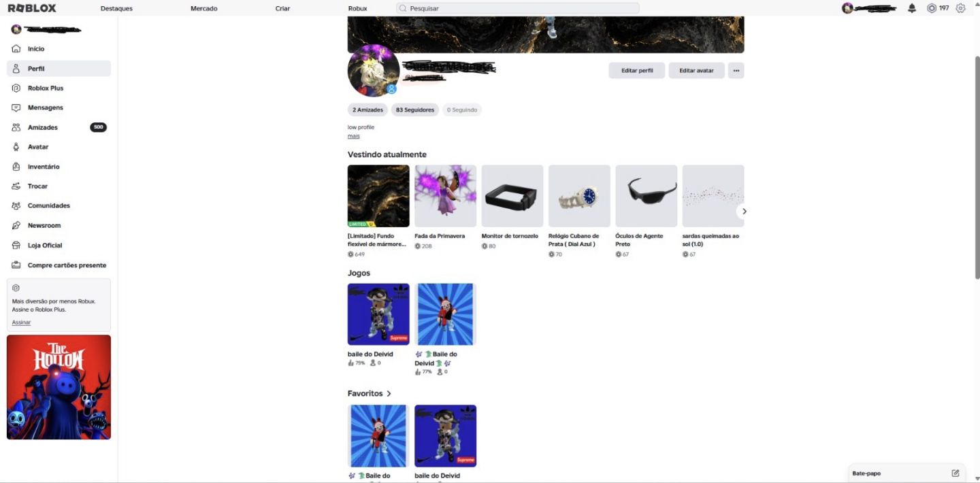Open the Monitor de tornozelo thumbnail
980x483 pixels.
coord(512,196)
